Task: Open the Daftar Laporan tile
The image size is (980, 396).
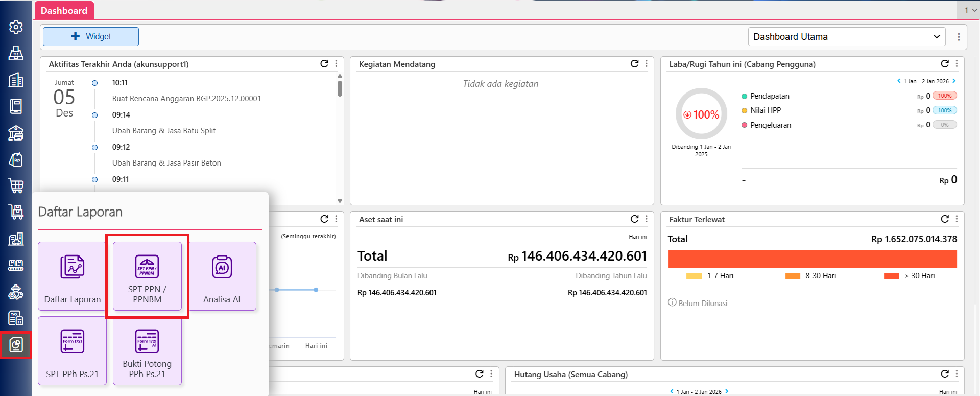Action: [72, 276]
